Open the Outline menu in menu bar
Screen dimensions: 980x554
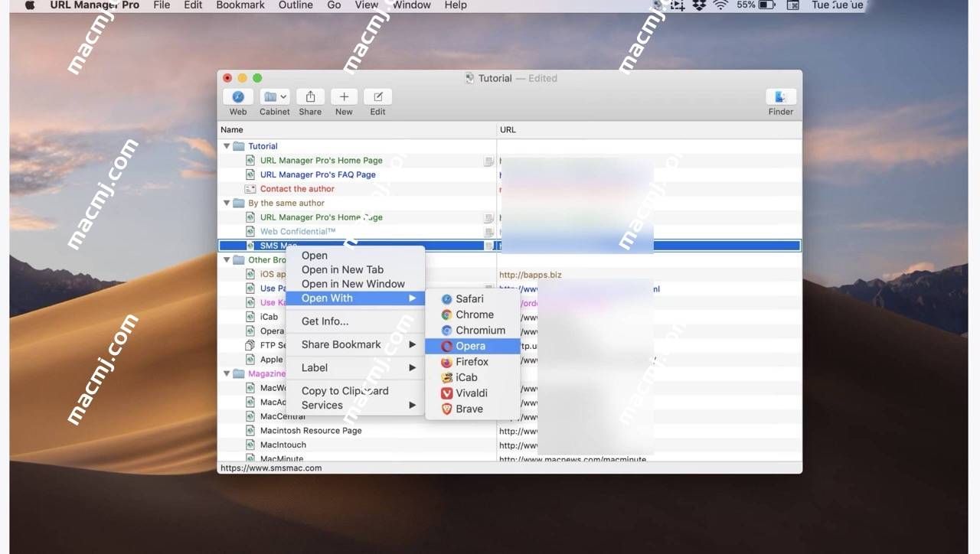click(296, 5)
